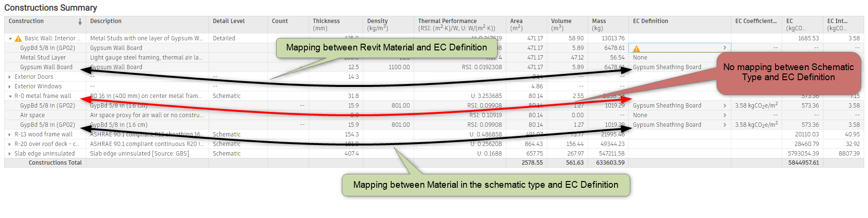Screen dimensions: 868x218
Task: Click the total EC value 5844957.61
Action: tap(803, 163)
